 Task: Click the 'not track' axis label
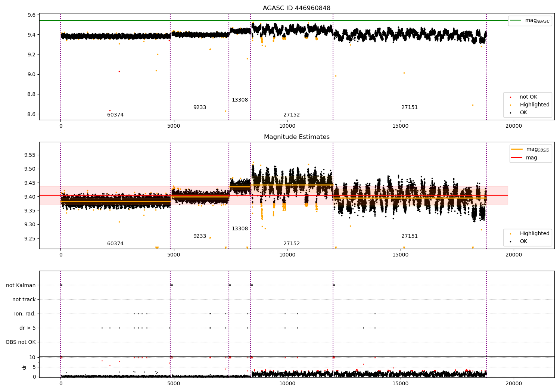point(24,300)
